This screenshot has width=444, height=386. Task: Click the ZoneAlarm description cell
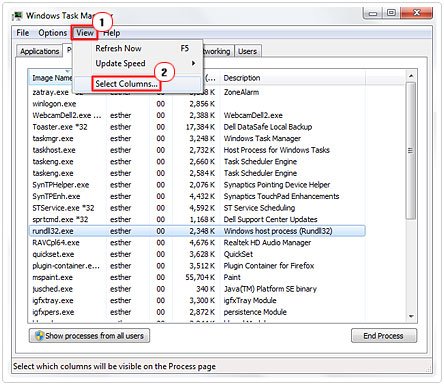tap(241, 92)
